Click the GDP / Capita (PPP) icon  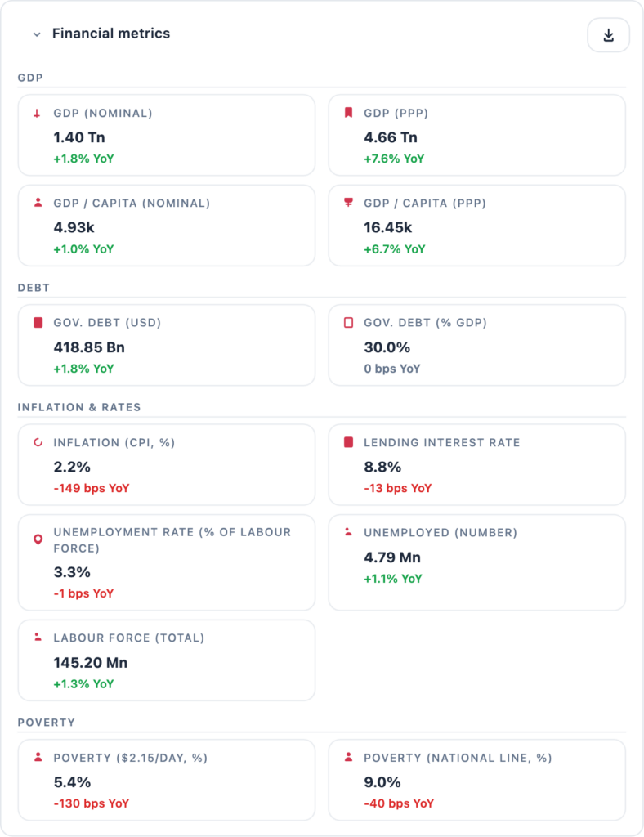coord(348,204)
